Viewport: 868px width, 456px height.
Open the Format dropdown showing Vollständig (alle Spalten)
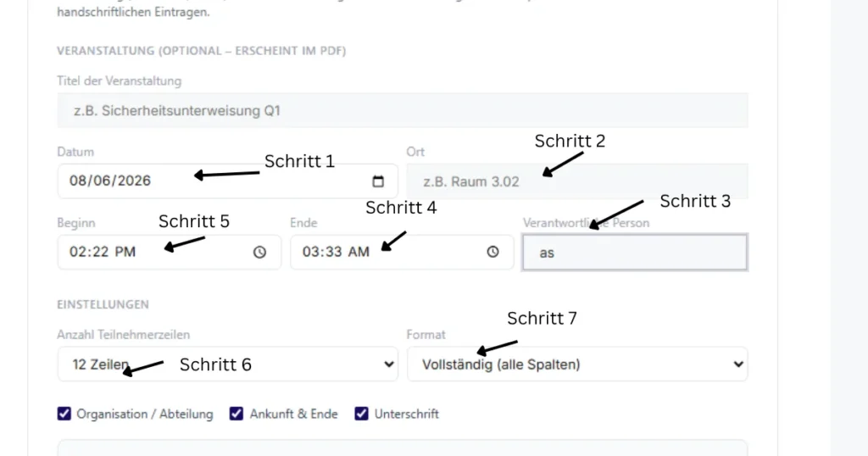click(x=577, y=364)
